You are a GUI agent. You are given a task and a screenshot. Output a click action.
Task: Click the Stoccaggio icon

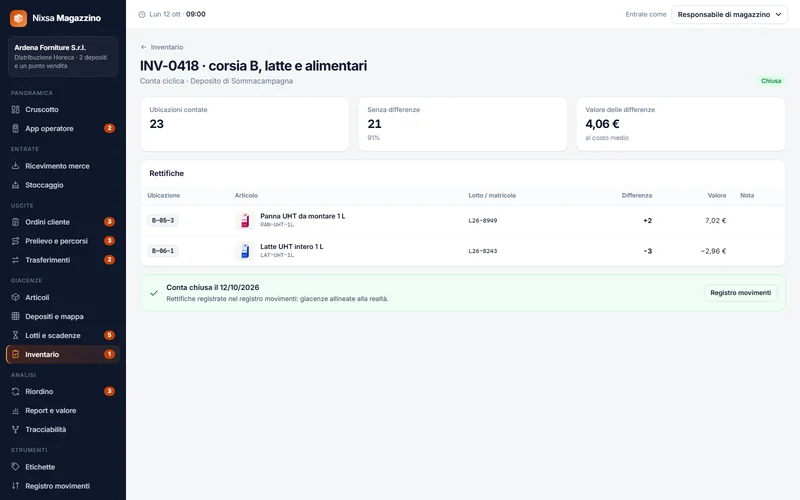coord(15,185)
